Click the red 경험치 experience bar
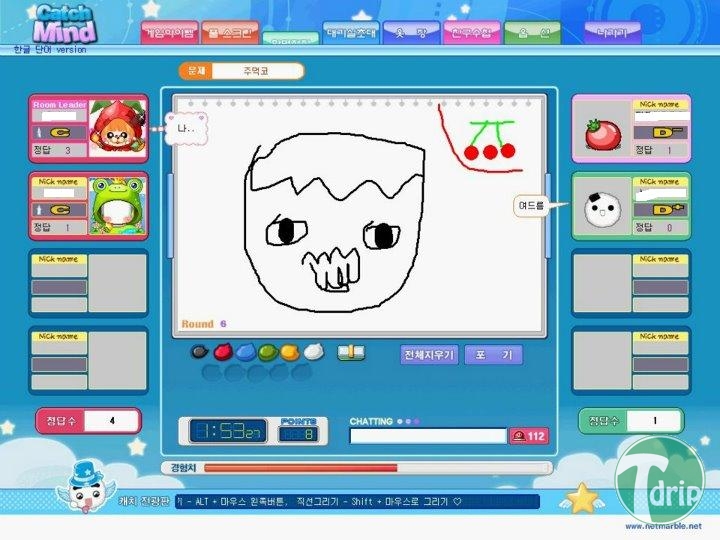 pos(300,468)
